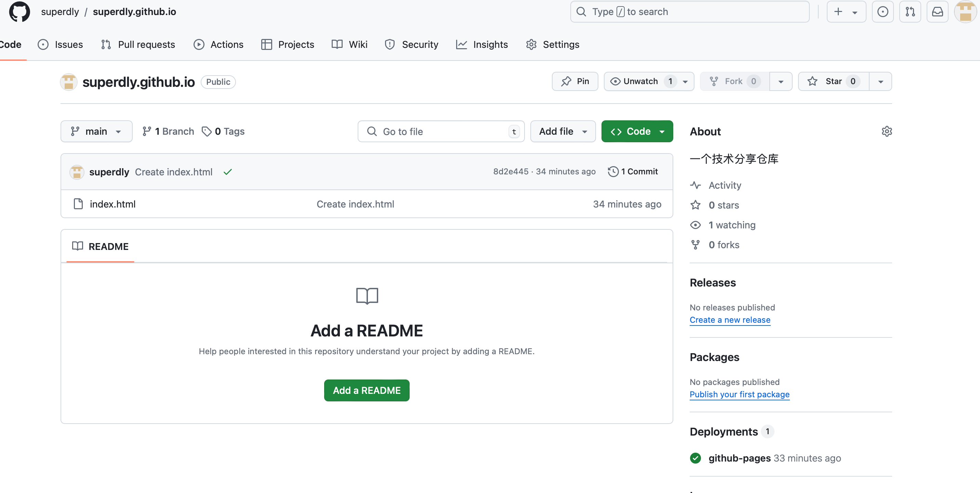
Task: Click the pull requests icon in header
Action: [x=910, y=12]
